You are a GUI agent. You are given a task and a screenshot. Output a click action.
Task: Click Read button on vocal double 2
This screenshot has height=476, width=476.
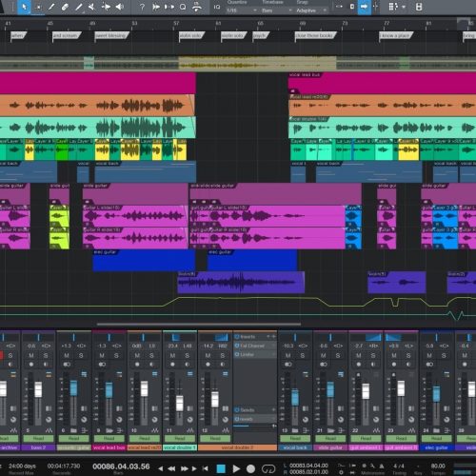215,439
